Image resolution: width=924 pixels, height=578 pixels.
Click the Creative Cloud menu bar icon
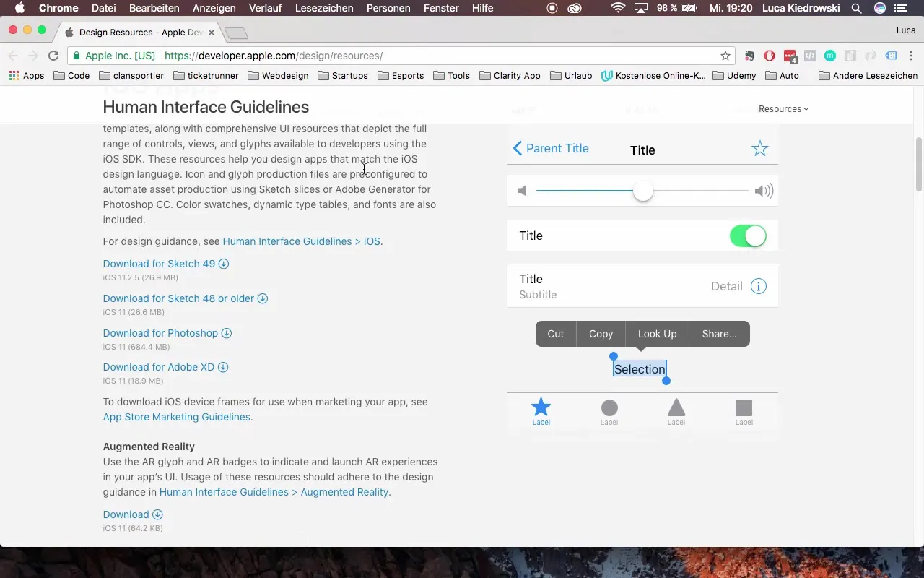[x=575, y=8]
